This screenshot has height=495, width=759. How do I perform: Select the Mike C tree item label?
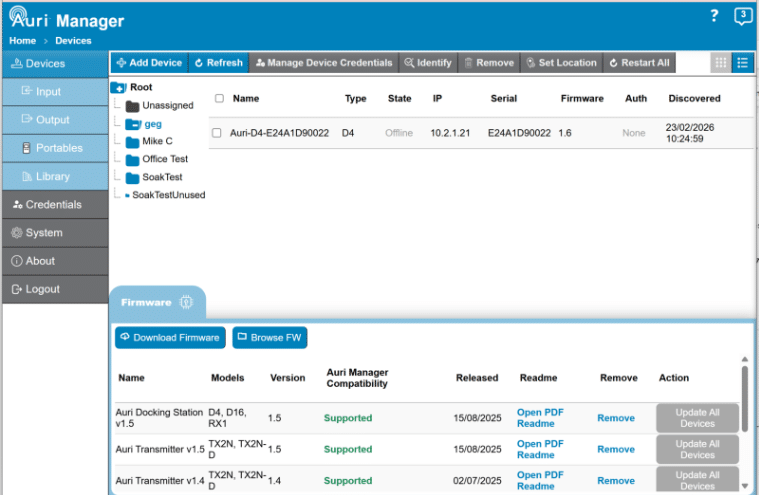[x=157, y=141]
